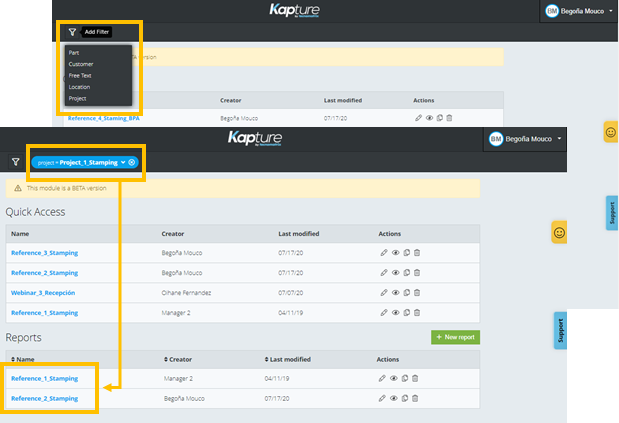Edit Reference_3_Stamping in Quick Access
Image resolution: width=619 pixels, height=423 pixels.
tap(384, 253)
